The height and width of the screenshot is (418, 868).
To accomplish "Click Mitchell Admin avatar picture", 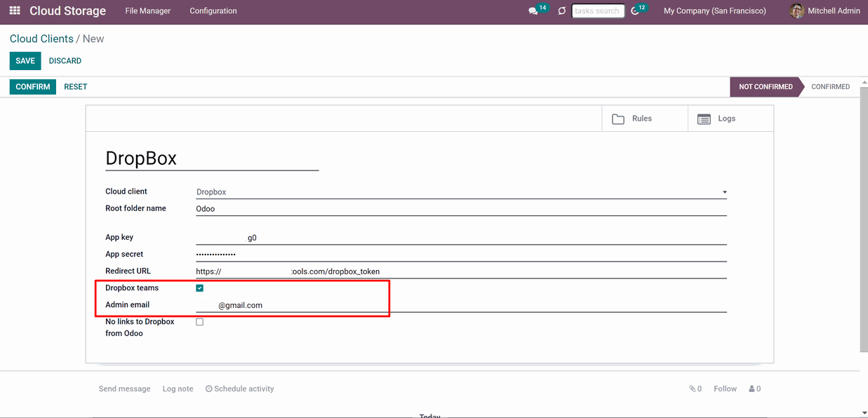I will click(796, 11).
